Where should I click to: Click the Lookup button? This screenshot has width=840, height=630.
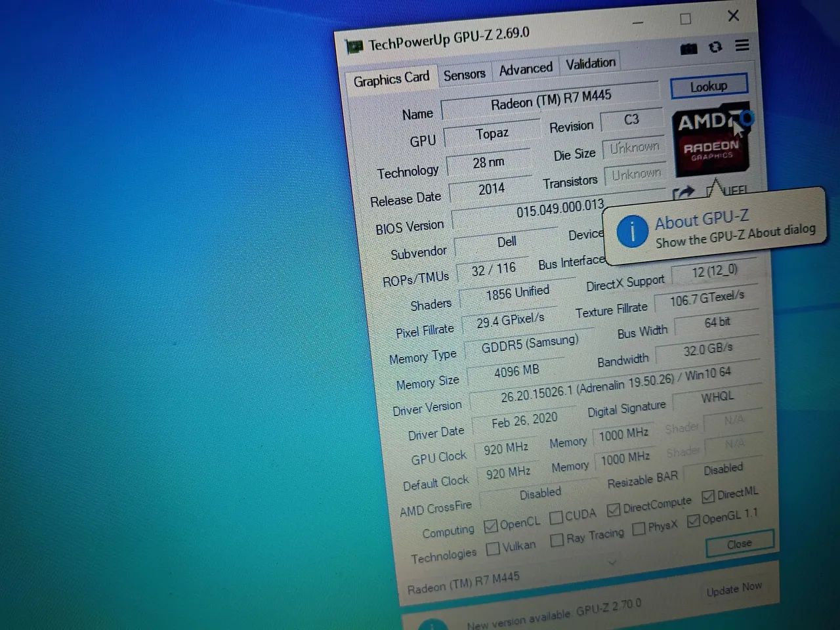pyautogui.click(x=709, y=86)
